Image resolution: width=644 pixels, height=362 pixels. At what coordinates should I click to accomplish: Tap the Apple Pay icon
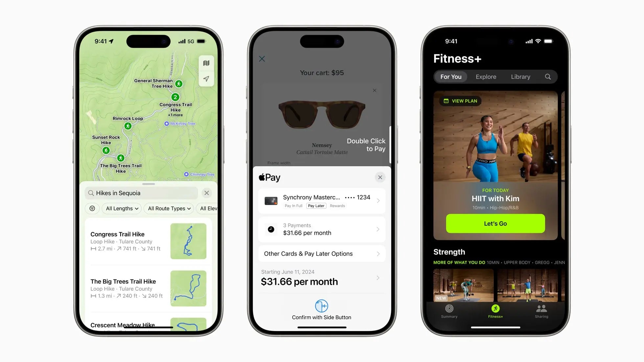270,177
